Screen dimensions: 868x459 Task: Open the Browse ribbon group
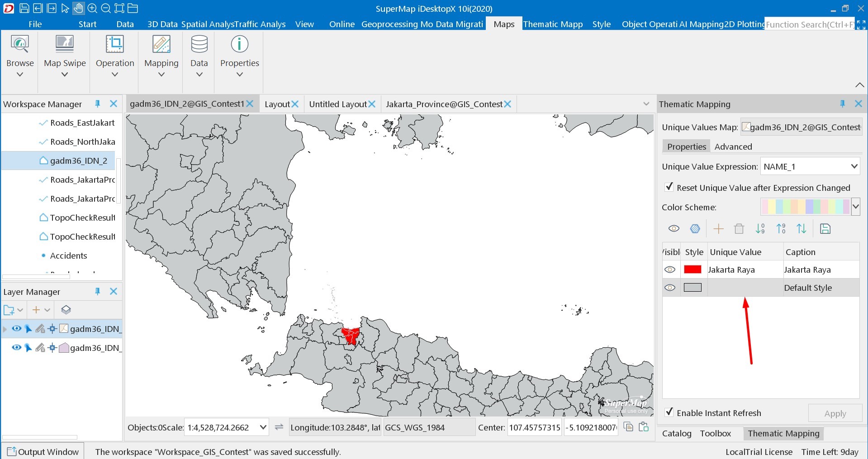[20, 56]
